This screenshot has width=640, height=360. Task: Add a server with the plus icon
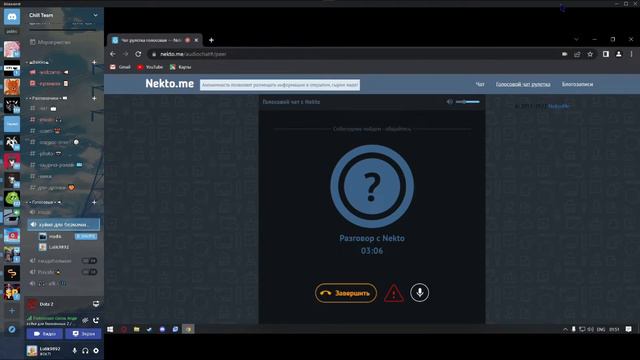pyautogui.click(x=12, y=311)
